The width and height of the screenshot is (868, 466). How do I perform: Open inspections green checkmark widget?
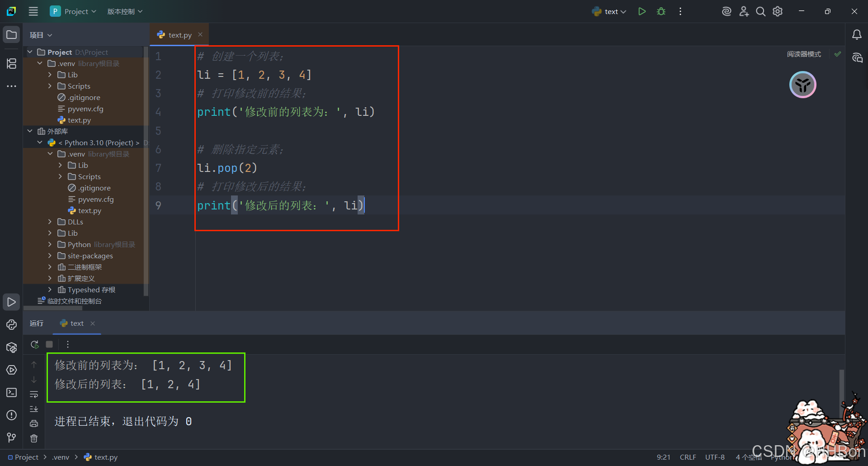[838, 54]
